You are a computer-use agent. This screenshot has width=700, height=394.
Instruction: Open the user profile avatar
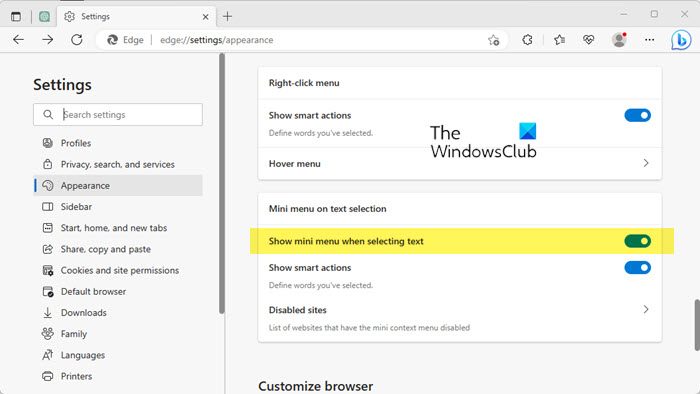click(619, 40)
